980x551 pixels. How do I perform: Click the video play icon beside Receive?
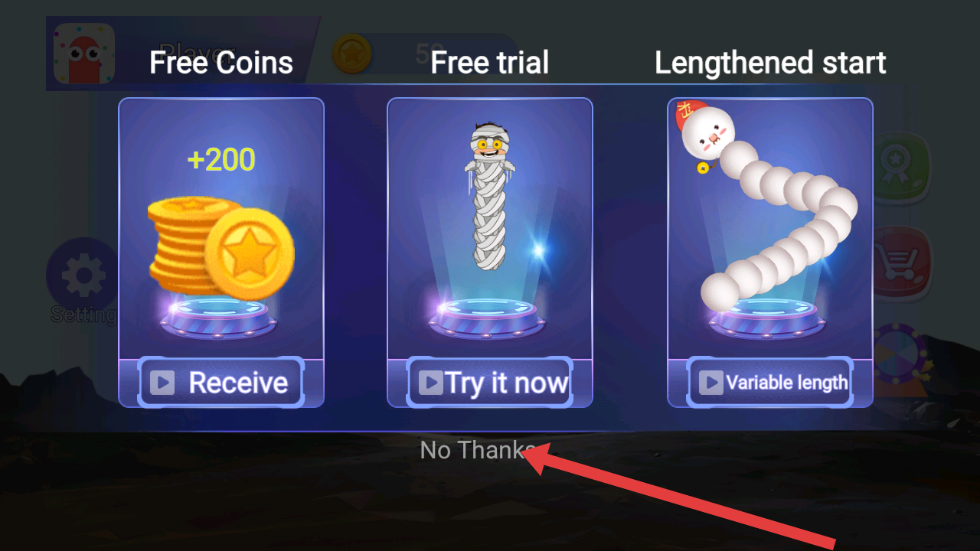coord(162,382)
